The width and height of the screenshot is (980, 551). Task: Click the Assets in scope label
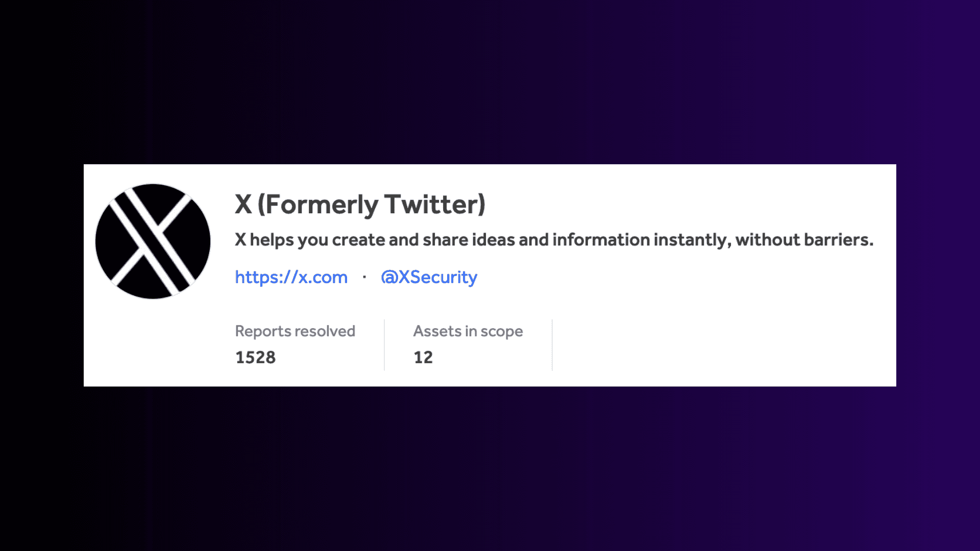tap(468, 331)
